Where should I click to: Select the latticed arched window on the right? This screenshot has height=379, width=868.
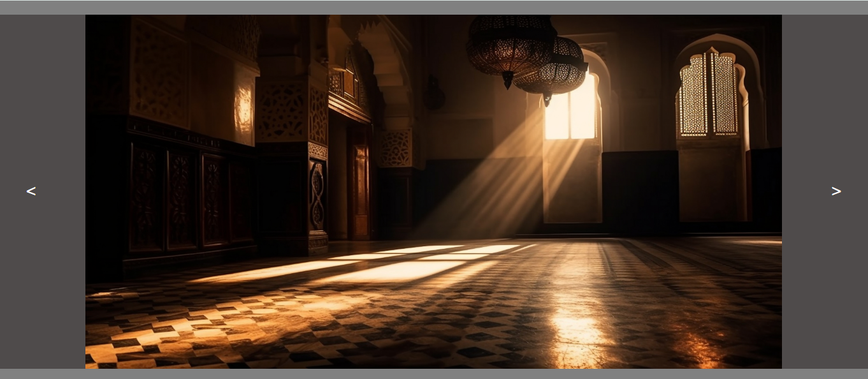point(708,94)
